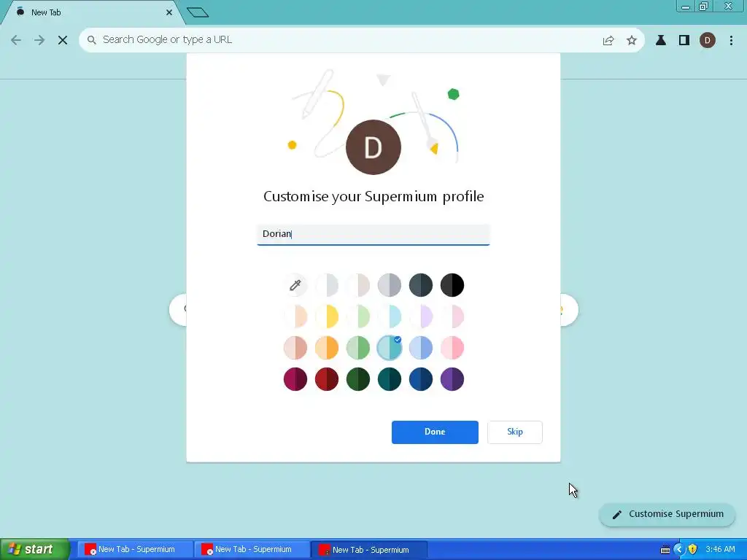Switch to third New Tab - Supermium taskbar item
The height and width of the screenshot is (560, 747).
click(x=369, y=550)
